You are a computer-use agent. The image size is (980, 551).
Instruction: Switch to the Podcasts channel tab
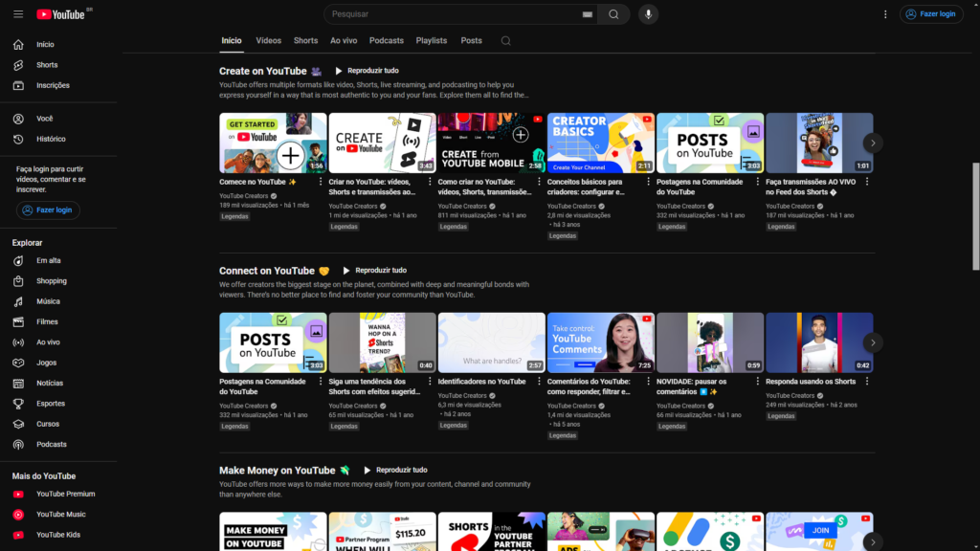point(387,40)
